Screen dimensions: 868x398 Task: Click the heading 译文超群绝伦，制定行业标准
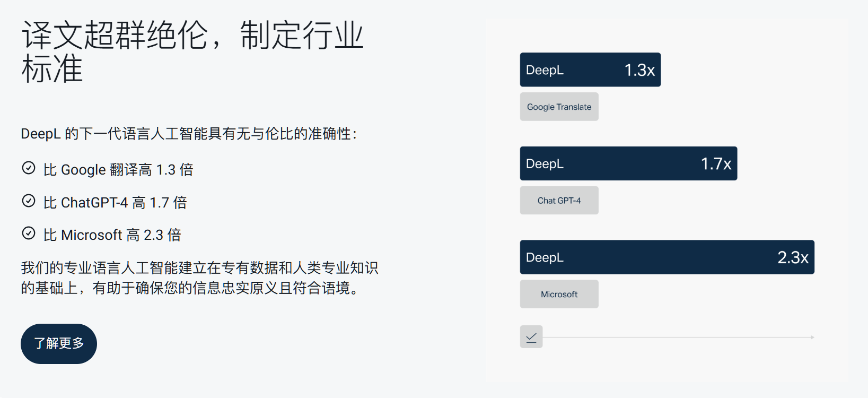[x=192, y=51]
